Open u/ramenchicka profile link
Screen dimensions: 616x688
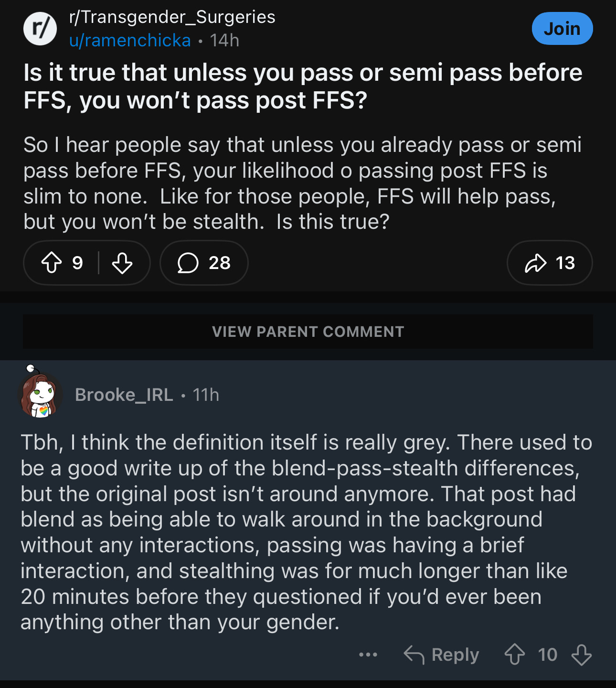click(130, 41)
